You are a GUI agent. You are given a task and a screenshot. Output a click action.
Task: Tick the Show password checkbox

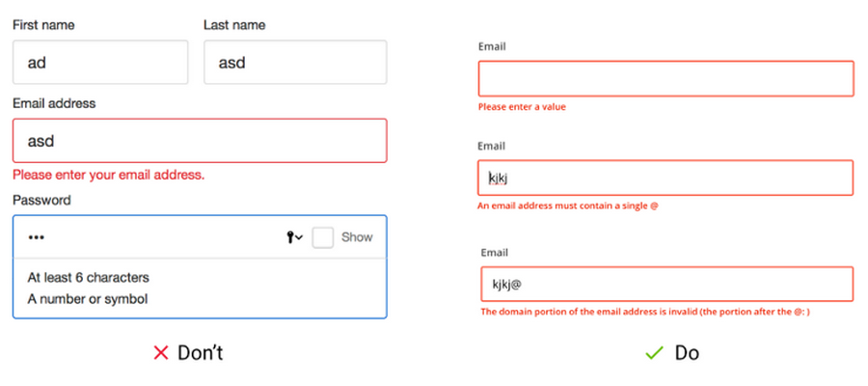coord(323,237)
